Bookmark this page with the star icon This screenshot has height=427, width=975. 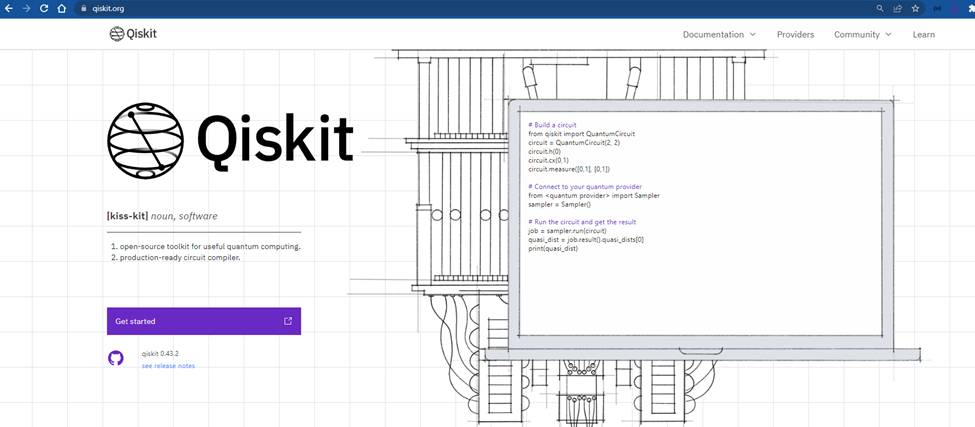915,8
